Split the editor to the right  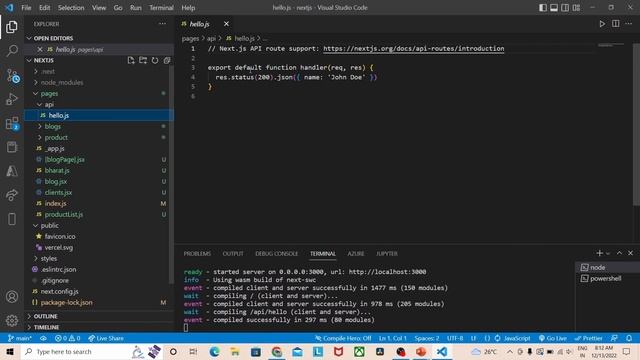[x=616, y=24]
